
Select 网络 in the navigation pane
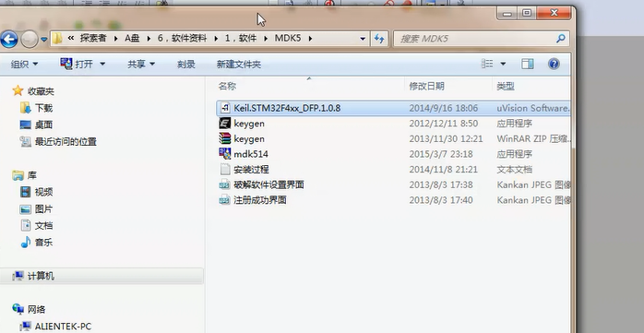coord(36,309)
